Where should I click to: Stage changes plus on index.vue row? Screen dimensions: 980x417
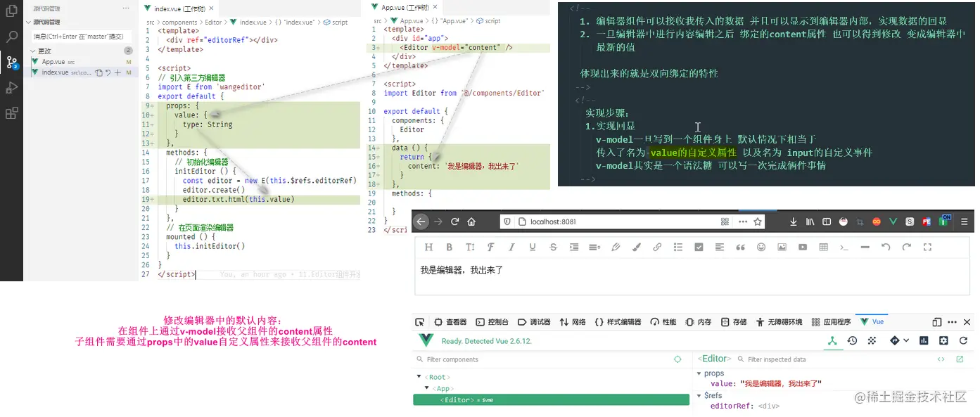pyautogui.click(x=117, y=72)
